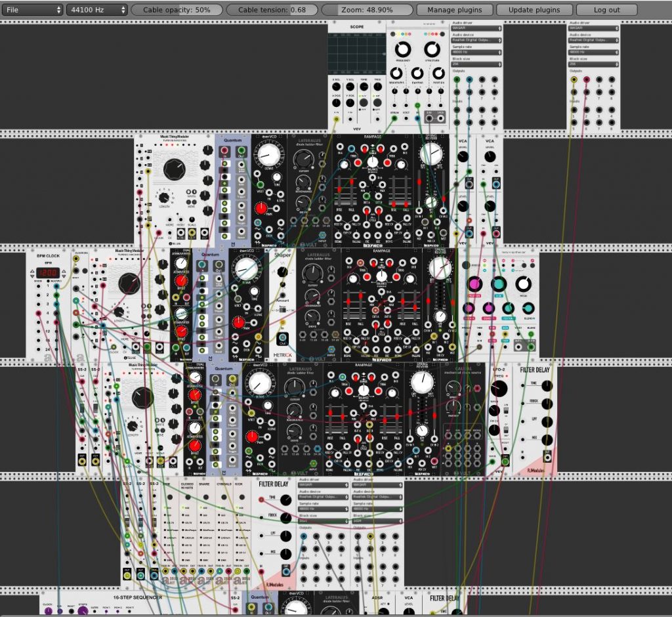672x617 pixels.
Task: Toggle the Scope X/Y mode button
Action: [x=364, y=102]
